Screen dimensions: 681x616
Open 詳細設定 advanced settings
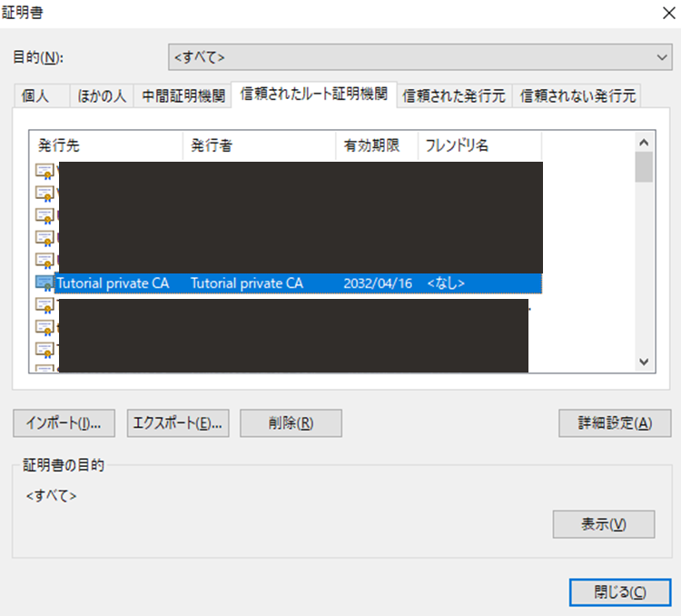615,422
